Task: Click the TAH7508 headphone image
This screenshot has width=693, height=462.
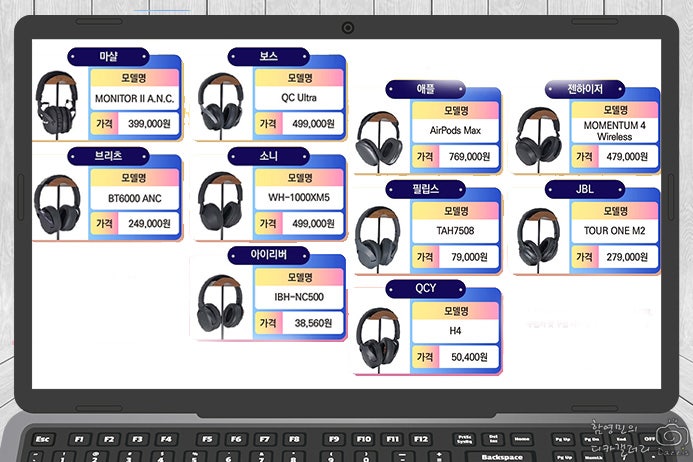Action: click(378, 239)
